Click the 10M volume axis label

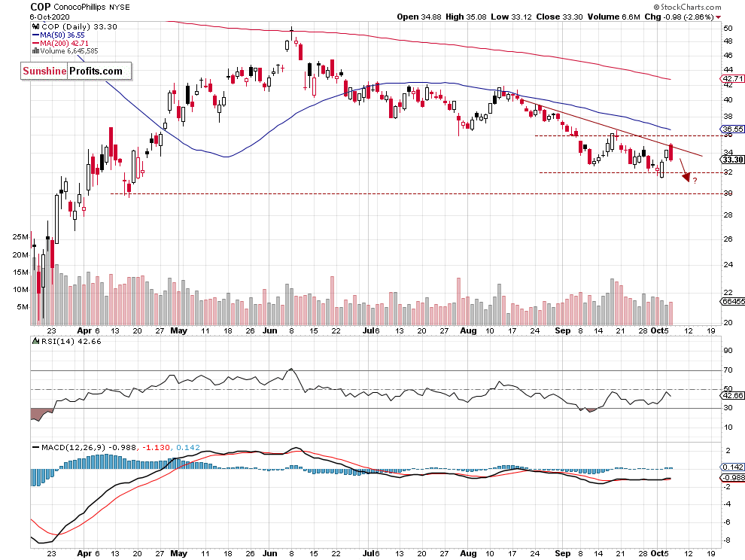20,290
